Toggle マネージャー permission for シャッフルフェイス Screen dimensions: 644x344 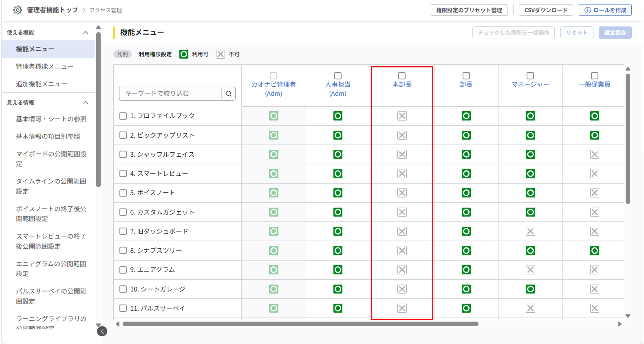tap(530, 154)
